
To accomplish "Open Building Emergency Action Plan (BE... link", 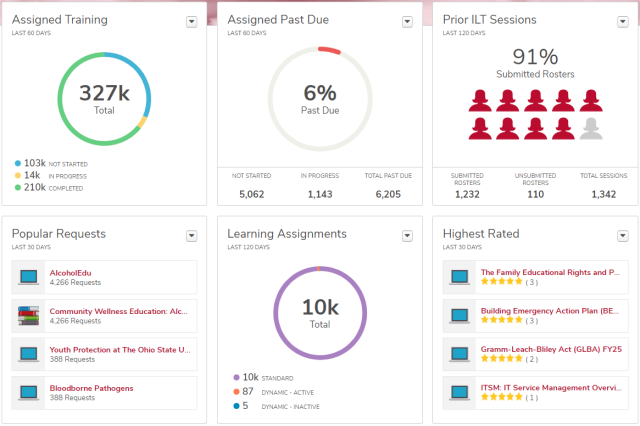I will click(549, 311).
